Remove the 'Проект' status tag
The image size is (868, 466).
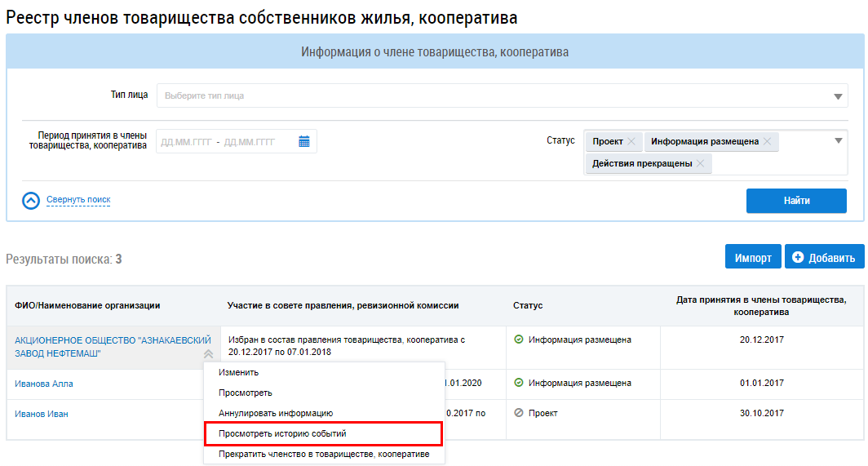(x=631, y=141)
